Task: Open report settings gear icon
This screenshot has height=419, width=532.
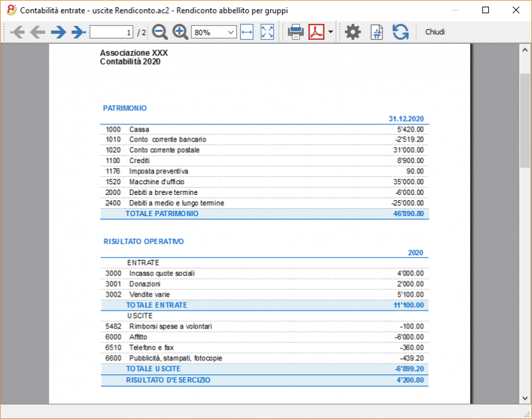Action: [x=353, y=32]
